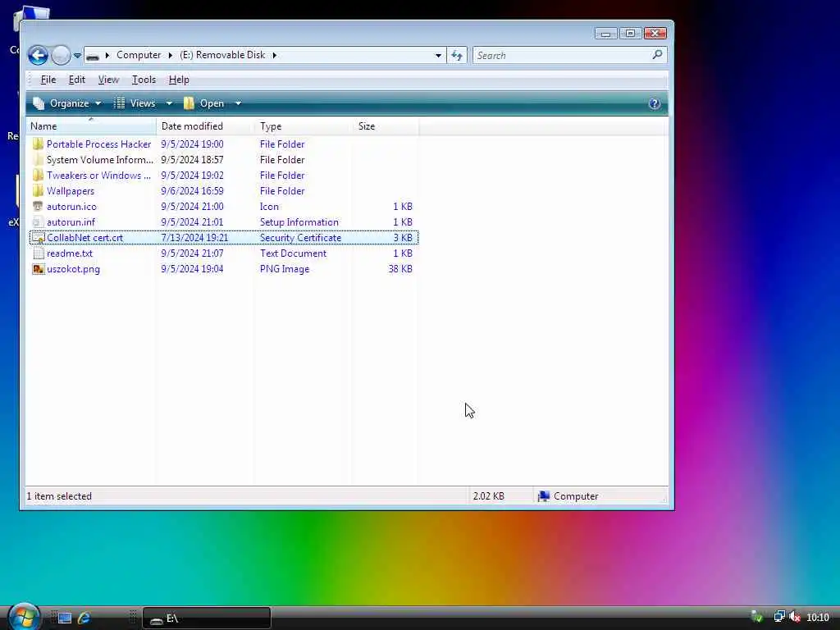The image size is (840, 630).
Task: Click the 7/13/2024 19:21 date cell
Action: [x=194, y=237]
